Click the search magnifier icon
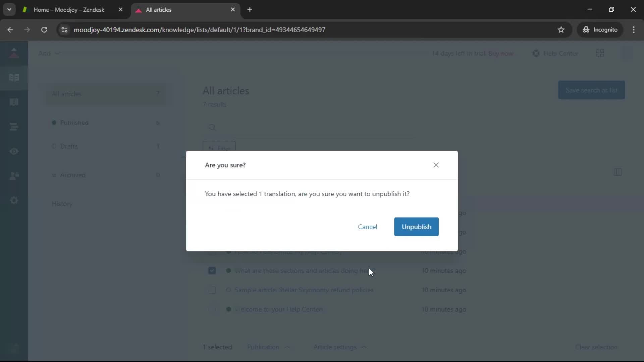Image resolution: width=644 pixels, height=362 pixels. pos(212,127)
